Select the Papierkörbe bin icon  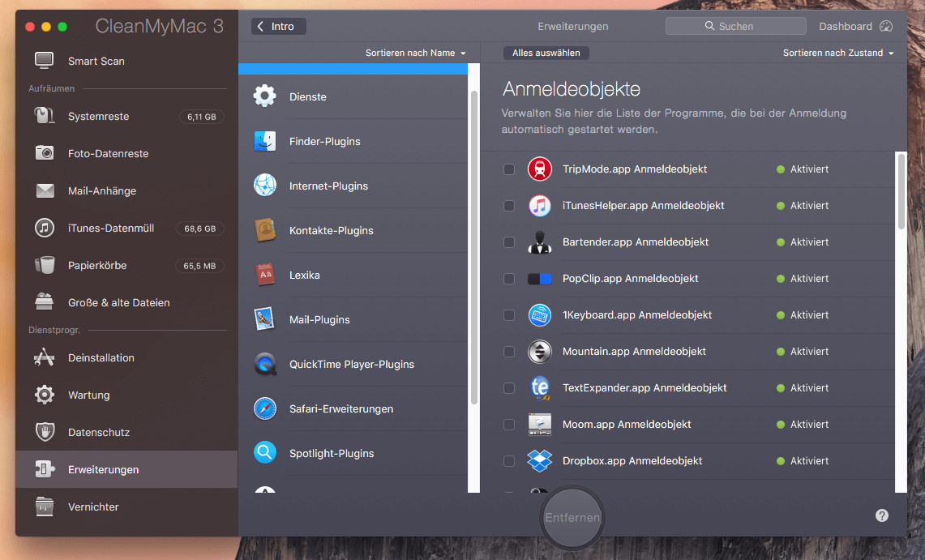coord(45,265)
